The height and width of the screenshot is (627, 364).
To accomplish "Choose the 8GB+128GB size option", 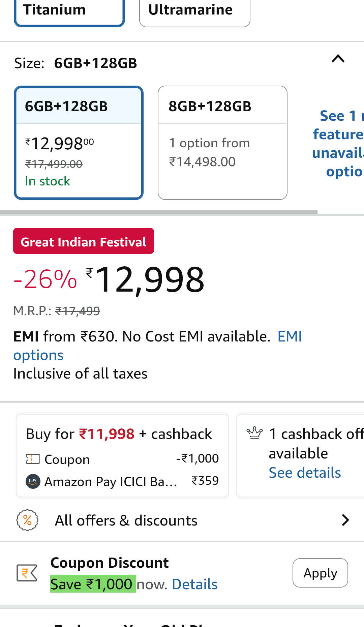I will [x=222, y=143].
